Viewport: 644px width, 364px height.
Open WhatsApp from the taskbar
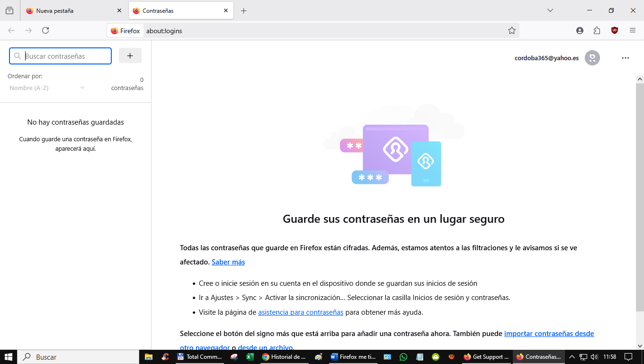click(x=403, y=357)
